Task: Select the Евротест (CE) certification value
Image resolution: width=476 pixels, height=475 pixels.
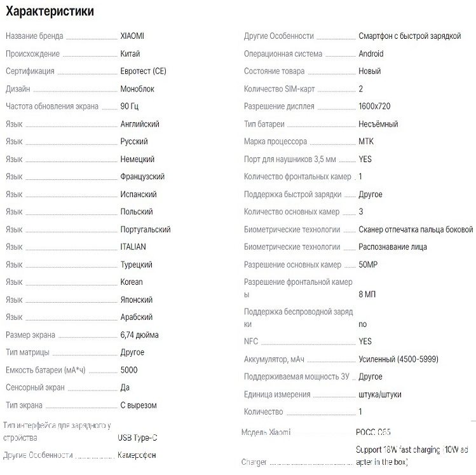Action: click(143, 71)
